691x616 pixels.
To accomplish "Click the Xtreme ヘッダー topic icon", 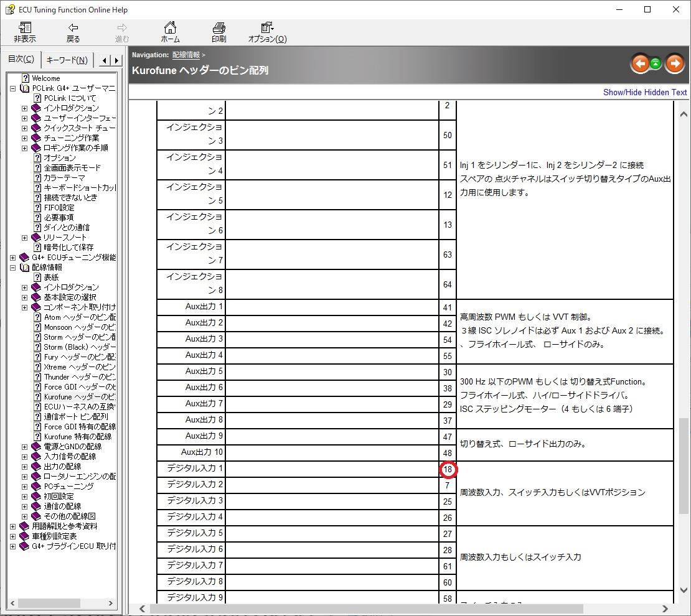I will click(x=37, y=367).
